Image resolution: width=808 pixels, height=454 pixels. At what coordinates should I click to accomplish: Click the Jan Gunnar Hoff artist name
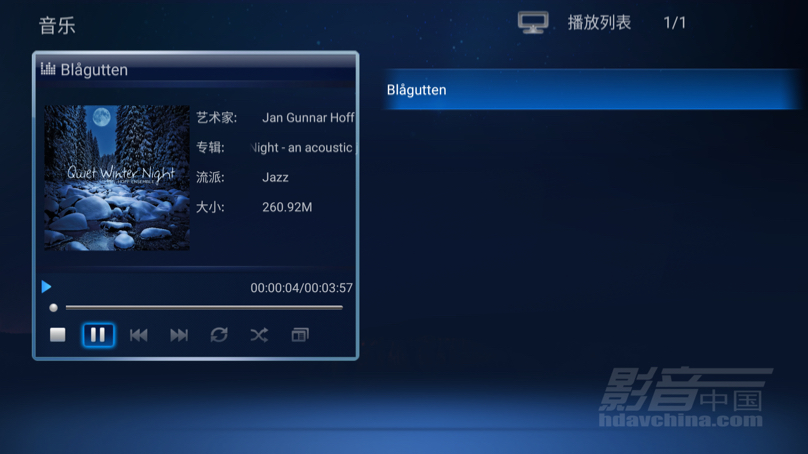(308, 117)
